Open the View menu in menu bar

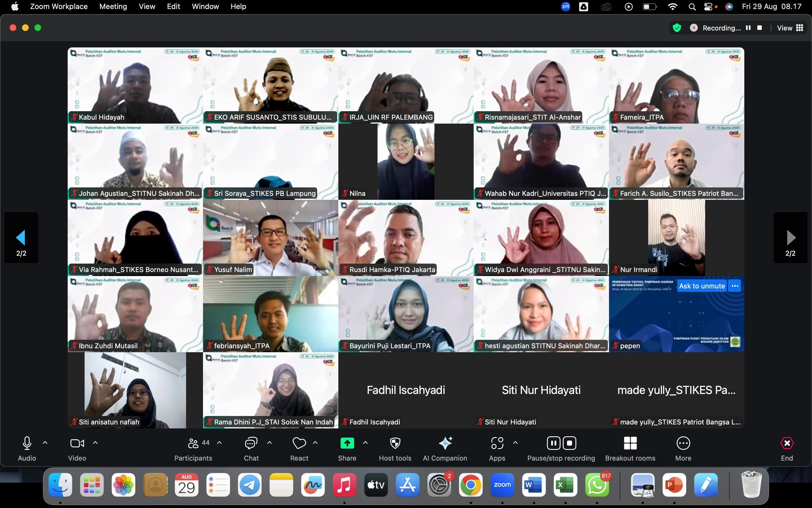point(147,6)
